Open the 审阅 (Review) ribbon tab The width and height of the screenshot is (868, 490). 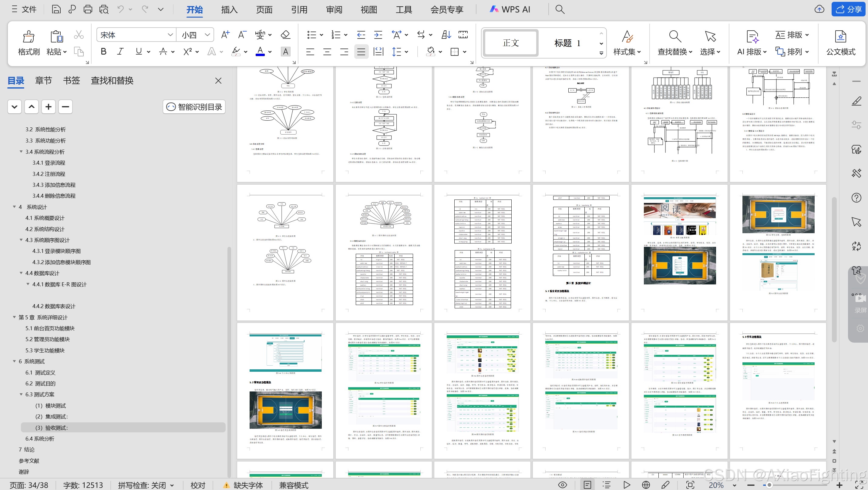334,9
